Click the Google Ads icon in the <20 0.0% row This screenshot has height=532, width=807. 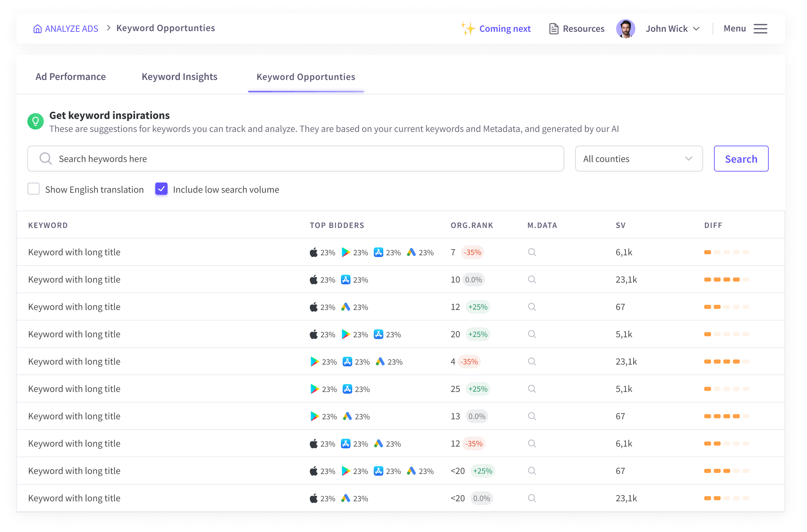point(346,498)
